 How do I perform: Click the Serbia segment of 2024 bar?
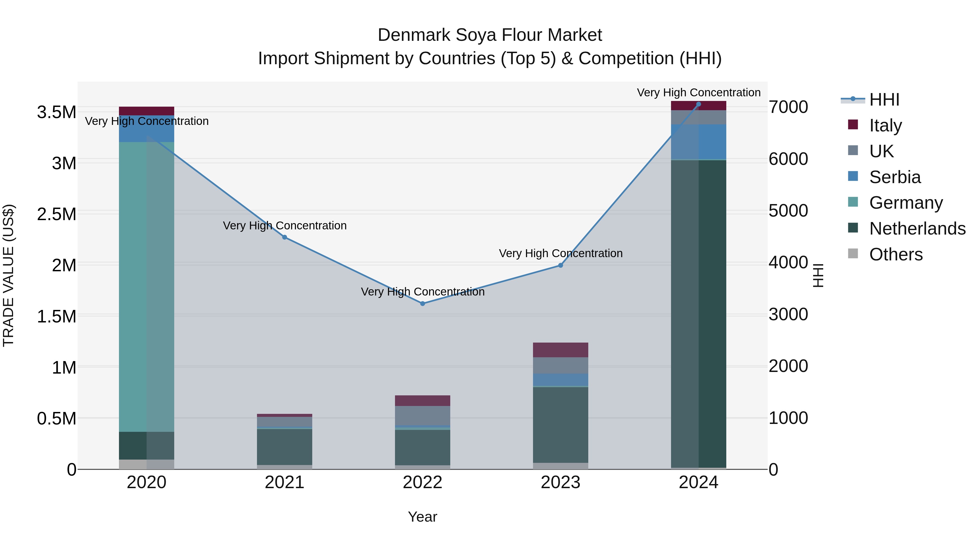[x=699, y=142]
